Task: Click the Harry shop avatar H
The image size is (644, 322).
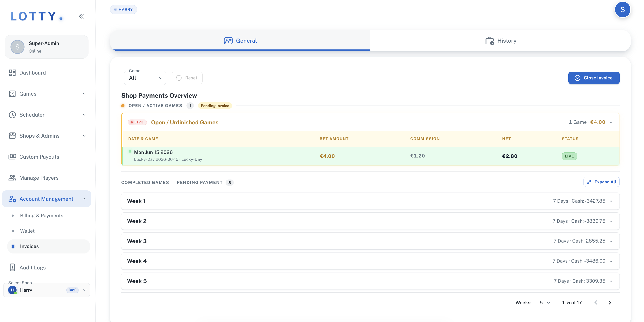Action: pyautogui.click(x=12, y=290)
